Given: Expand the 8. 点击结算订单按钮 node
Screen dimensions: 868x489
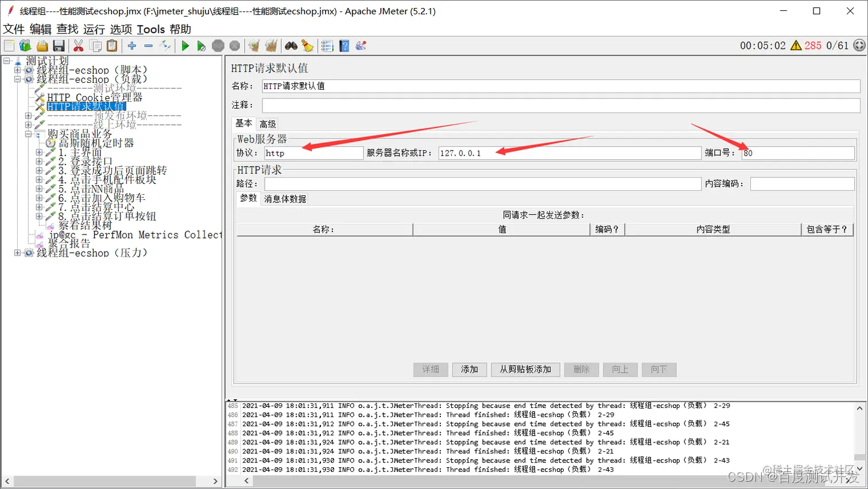Looking at the screenshot, I should click(39, 216).
